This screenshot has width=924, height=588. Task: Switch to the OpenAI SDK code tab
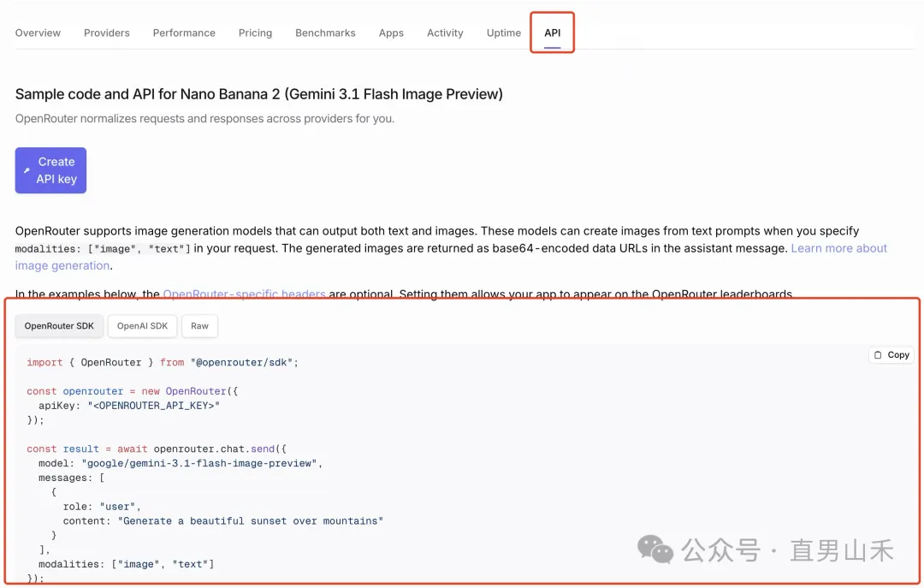click(142, 326)
